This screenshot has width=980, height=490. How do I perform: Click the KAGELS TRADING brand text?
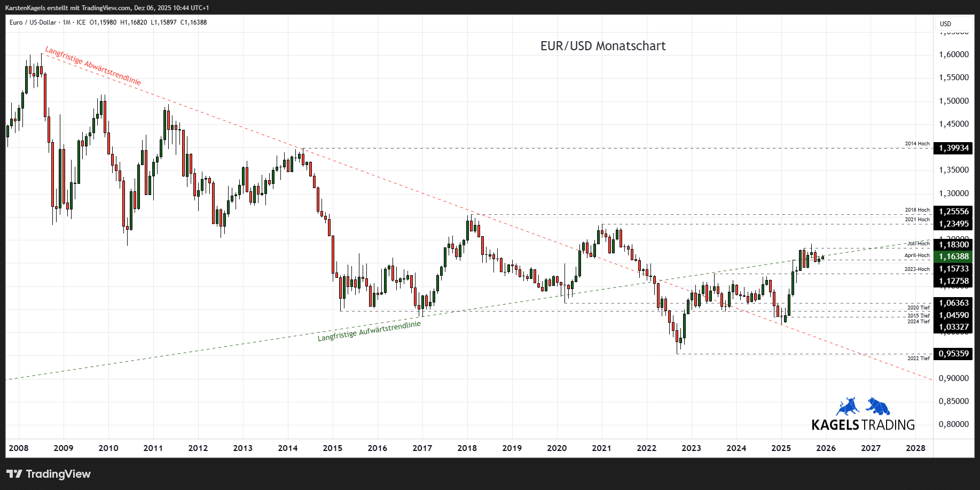(x=863, y=425)
